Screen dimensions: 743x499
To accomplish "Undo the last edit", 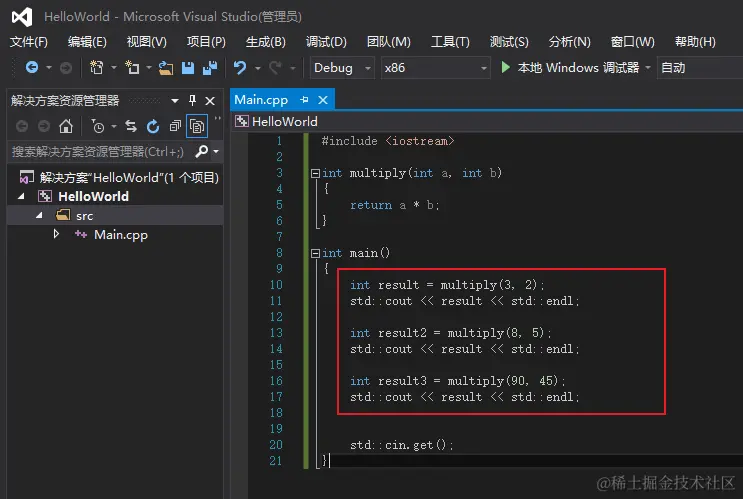I will pyautogui.click(x=240, y=68).
